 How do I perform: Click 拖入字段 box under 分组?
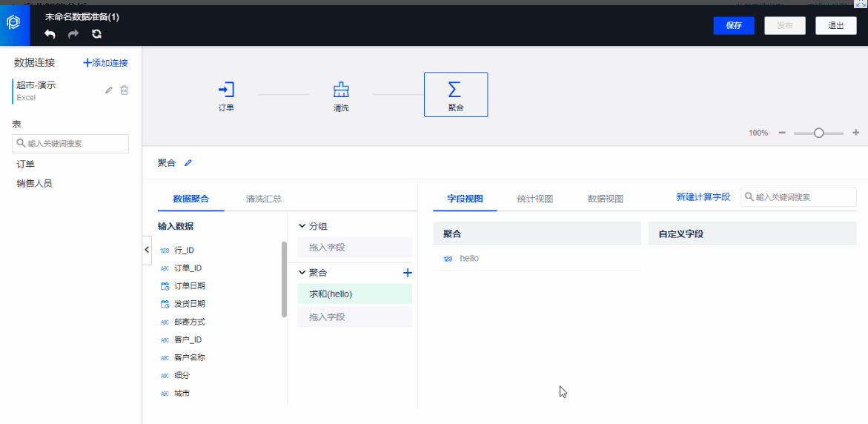(x=355, y=248)
